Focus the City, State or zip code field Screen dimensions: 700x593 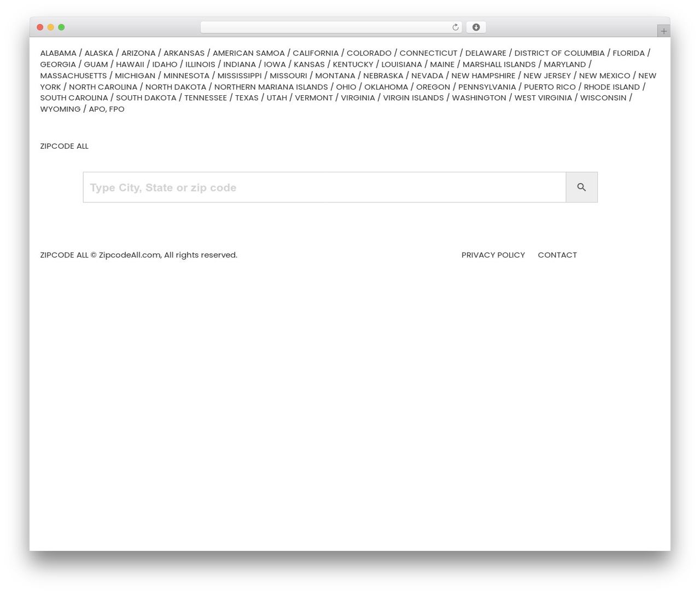point(324,187)
